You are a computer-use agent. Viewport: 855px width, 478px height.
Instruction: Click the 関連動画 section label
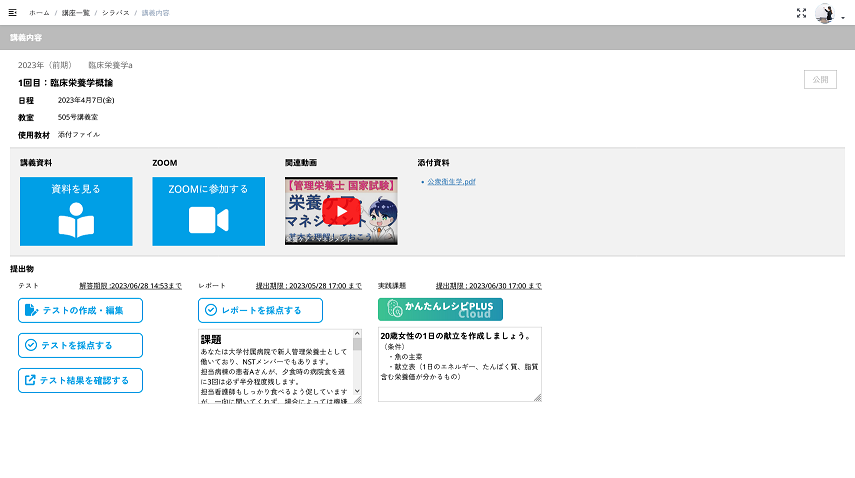tap(301, 163)
